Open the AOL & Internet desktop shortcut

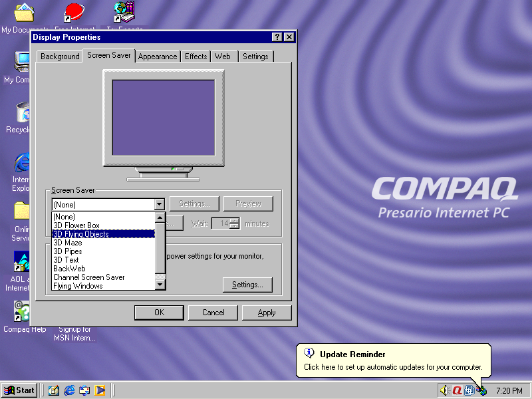coord(21,261)
